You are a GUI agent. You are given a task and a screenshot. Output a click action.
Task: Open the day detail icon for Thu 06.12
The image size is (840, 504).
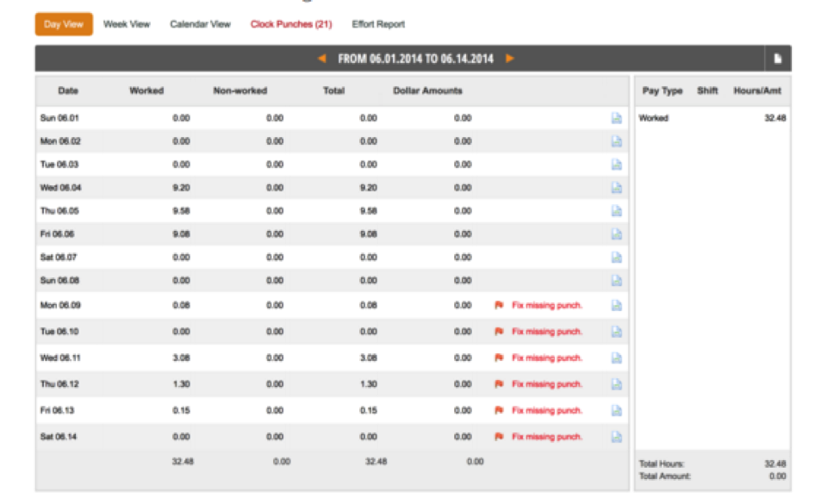617,384
